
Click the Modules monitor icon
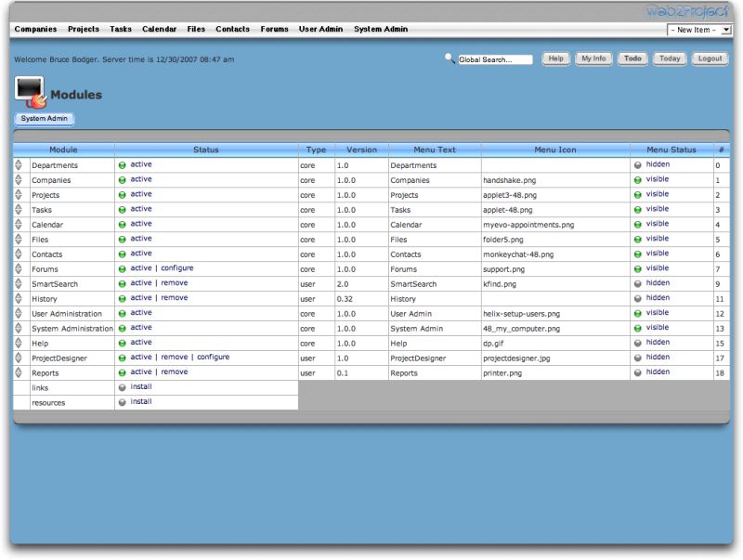[30, 92]
